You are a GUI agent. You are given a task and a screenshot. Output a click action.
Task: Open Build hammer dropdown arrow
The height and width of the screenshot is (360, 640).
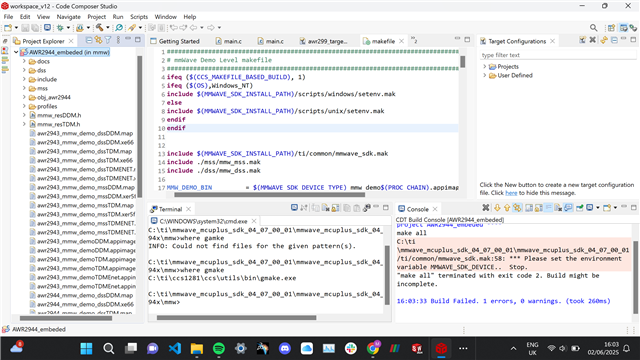tap(108, 28)
